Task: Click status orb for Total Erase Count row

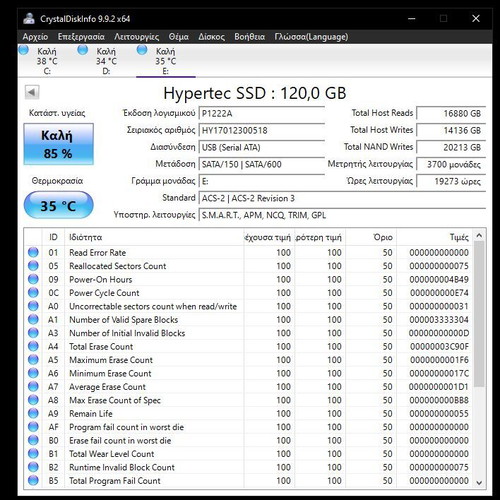Action: 33,346
